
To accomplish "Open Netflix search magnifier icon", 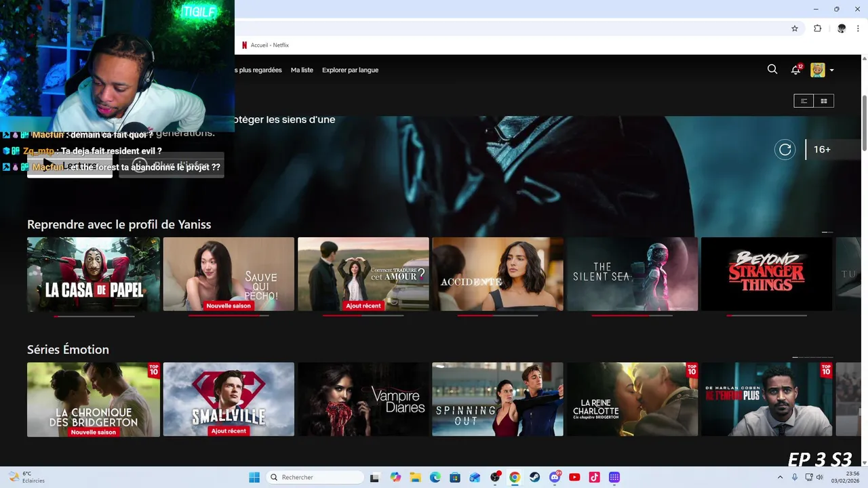I will pos(772,69).
